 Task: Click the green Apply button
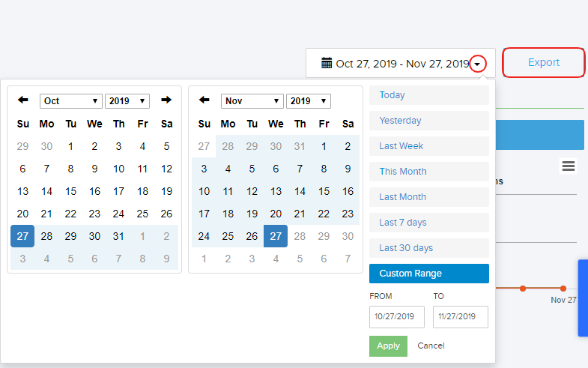coord(388,346)
